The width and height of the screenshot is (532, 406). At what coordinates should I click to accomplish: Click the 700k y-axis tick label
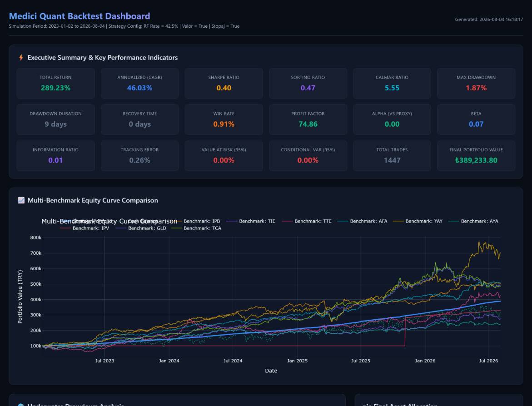click(x=35, y=253)
